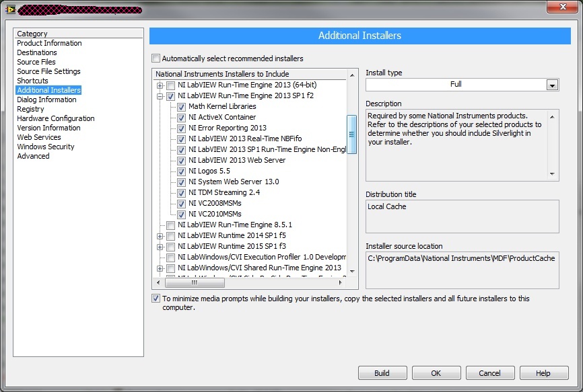Image resolution: width=583 pixels, height=392 pixels.
Task: Select NI LabVIEW Run-Time Engine 8.5.1 label
Action: 235,225
